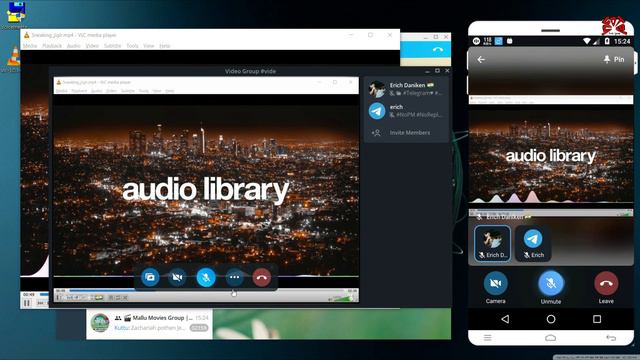Open Video menu in outer VLC window

92,46
